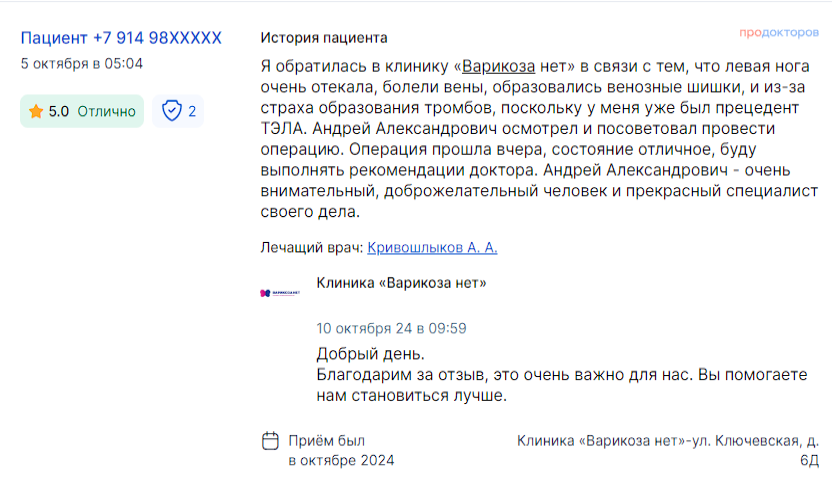
Task: Click the blue shield verification icon
Action: click(x=171, y=111)
